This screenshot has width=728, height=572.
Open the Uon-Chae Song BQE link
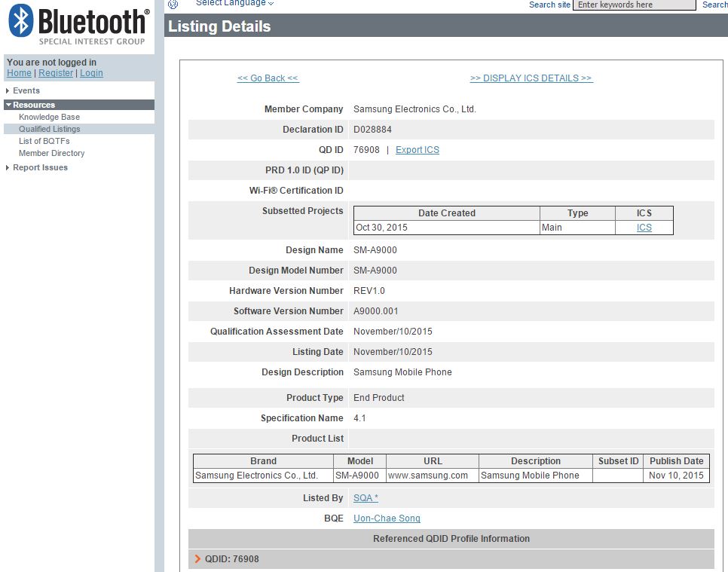coord(387,518)
